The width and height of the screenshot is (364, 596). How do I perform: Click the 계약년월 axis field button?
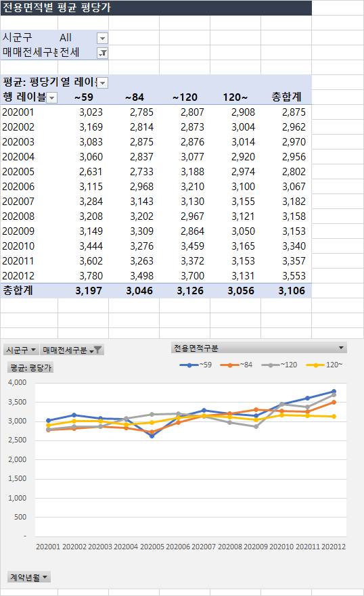28,577
